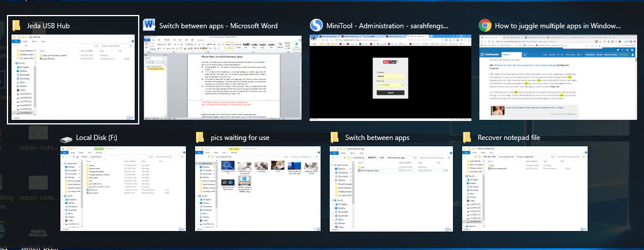Click "Switch between apps - Microsoft Word" title
644x250 pixels.
[219, 26]
